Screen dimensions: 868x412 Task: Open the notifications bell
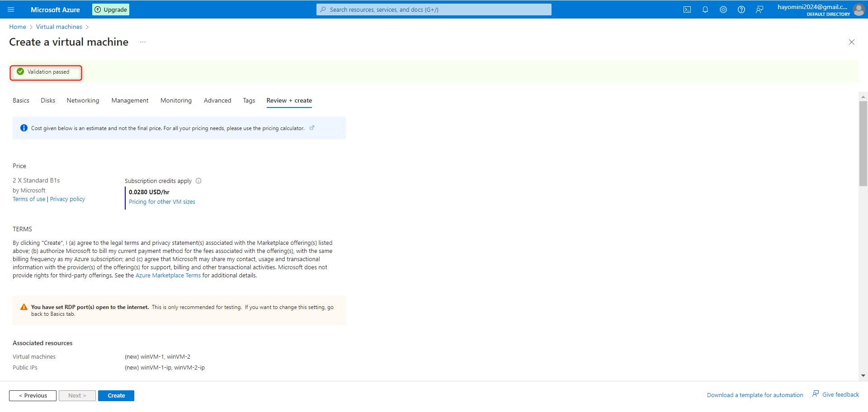705,9
